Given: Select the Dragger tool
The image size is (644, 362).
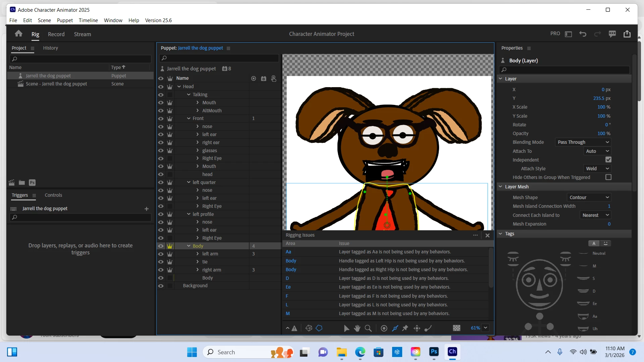Looking at the screenshot, I should coord(417,328).
